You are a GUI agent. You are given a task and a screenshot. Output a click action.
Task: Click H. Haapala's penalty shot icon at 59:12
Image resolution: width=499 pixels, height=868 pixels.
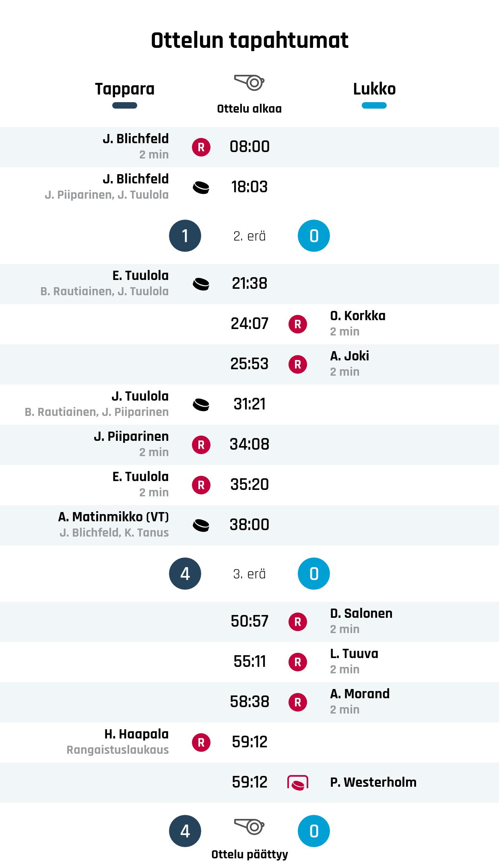201,743
